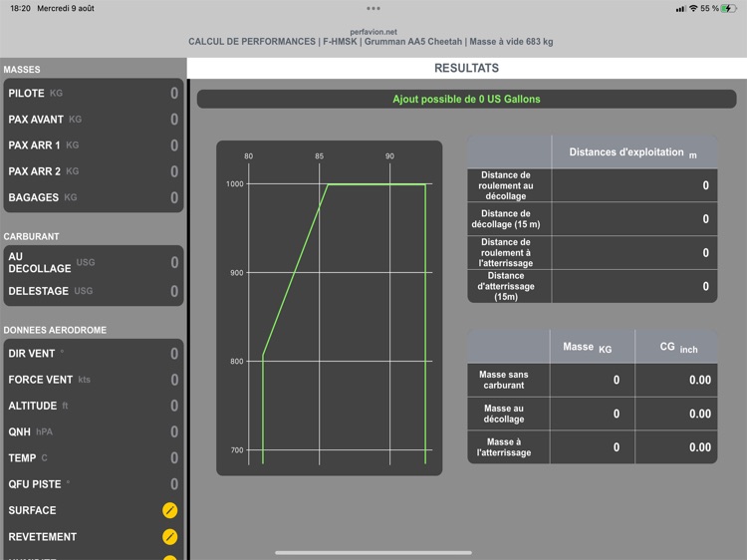Tap the 85 label on chart axis
747x560 pixels.
(x=319, y=155)
